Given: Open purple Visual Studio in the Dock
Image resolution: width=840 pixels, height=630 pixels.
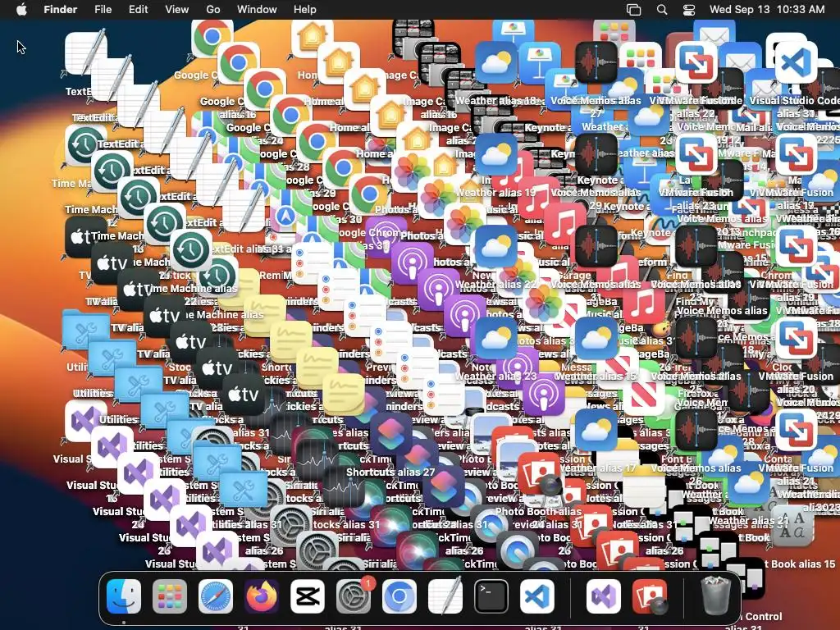Looking at the screenshot, I should (604, 596).
